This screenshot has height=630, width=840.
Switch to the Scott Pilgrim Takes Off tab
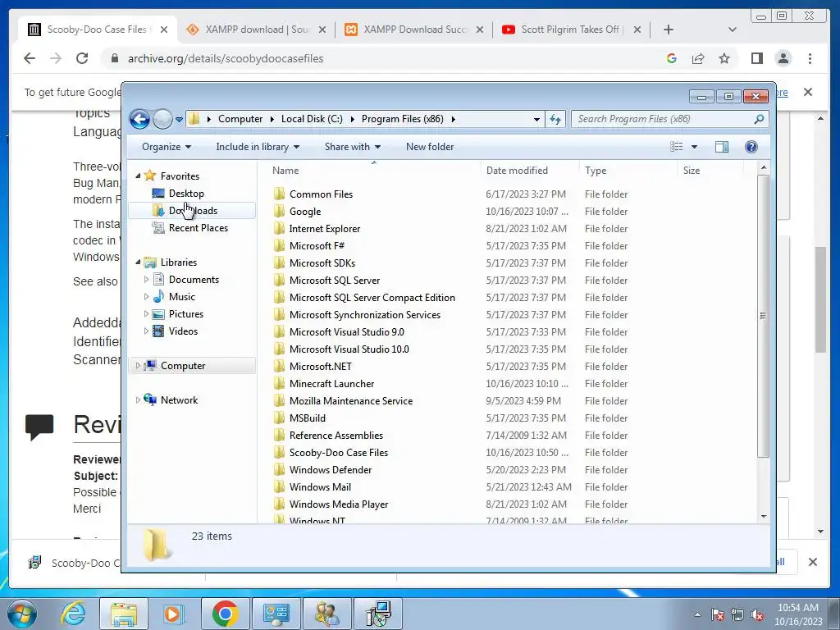571,30
